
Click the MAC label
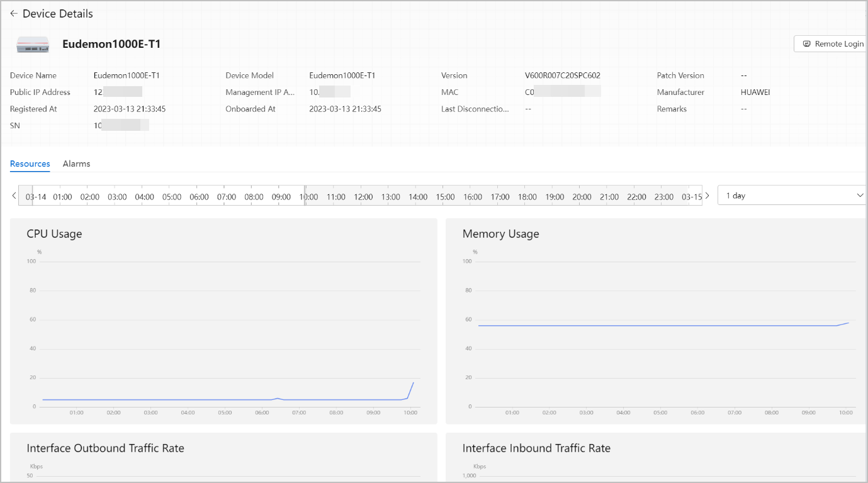click(449, 92)
